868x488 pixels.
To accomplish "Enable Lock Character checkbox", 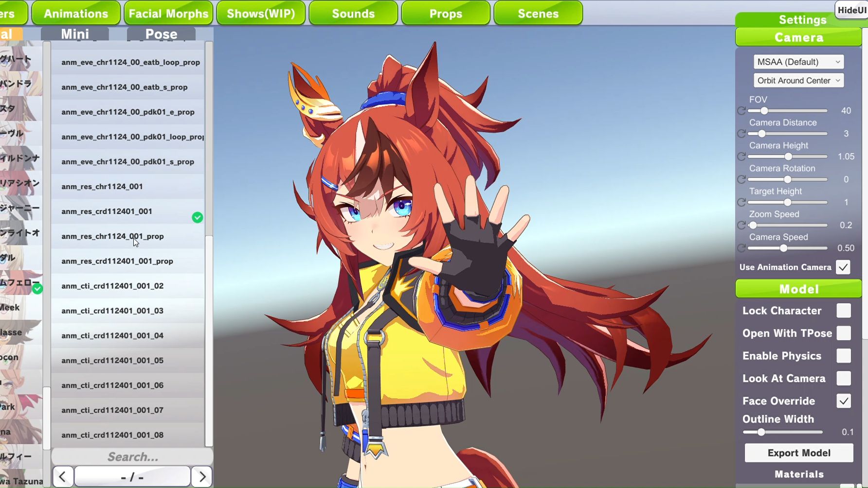I will (x=844, y=311).
